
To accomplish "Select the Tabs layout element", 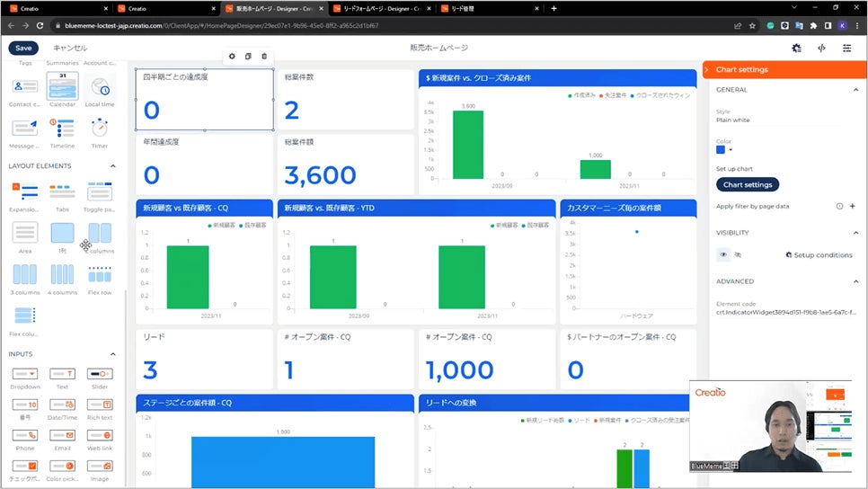I will tap(62, 191).
